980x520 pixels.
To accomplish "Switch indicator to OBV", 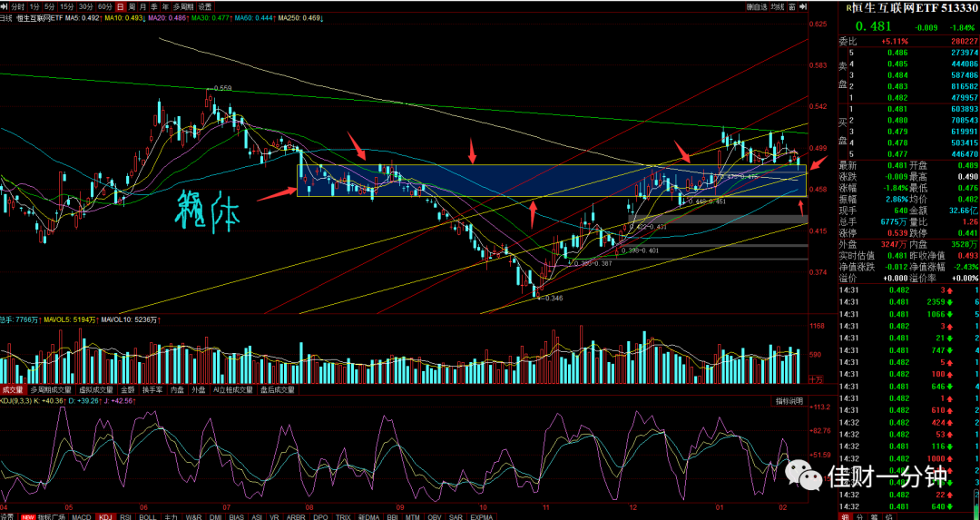I will click(435, 517).
